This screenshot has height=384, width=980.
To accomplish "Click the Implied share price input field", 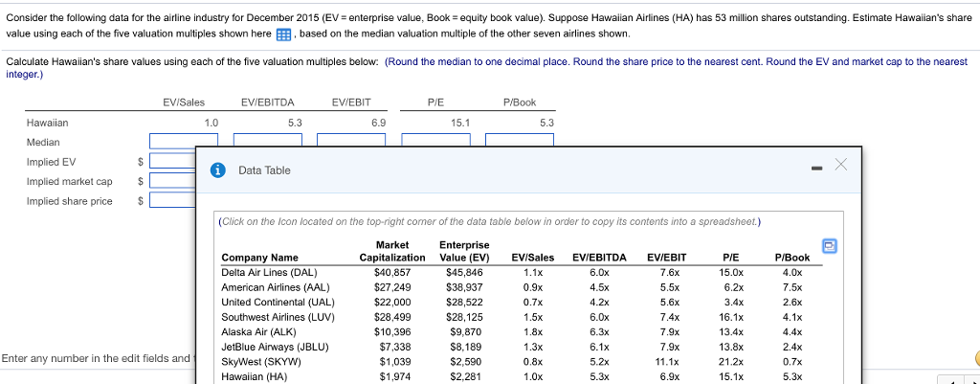I will [172, 200].
